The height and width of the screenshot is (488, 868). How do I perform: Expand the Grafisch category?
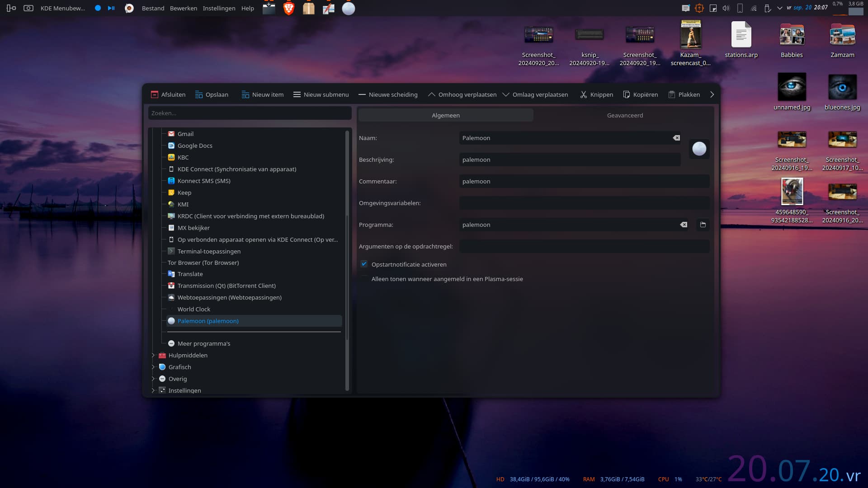coord(153,367)
